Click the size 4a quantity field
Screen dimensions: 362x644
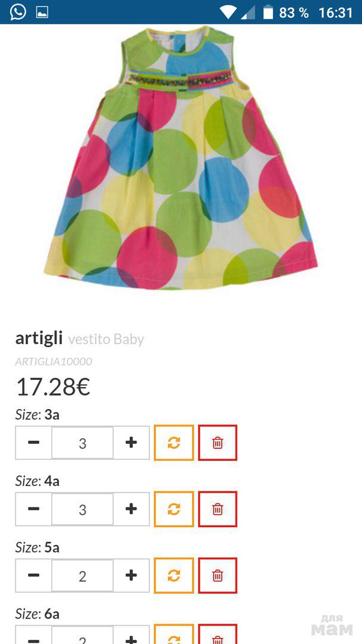click(82, 509)
